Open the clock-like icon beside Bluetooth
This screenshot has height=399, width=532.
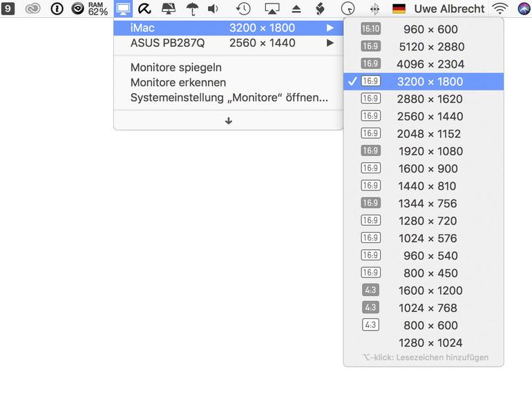point(348,9)
